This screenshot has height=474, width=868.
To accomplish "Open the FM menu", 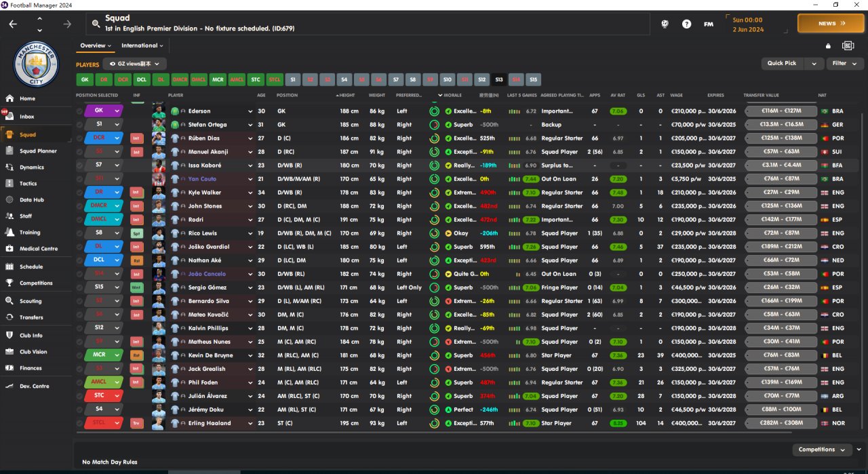I will coord(709,24).
